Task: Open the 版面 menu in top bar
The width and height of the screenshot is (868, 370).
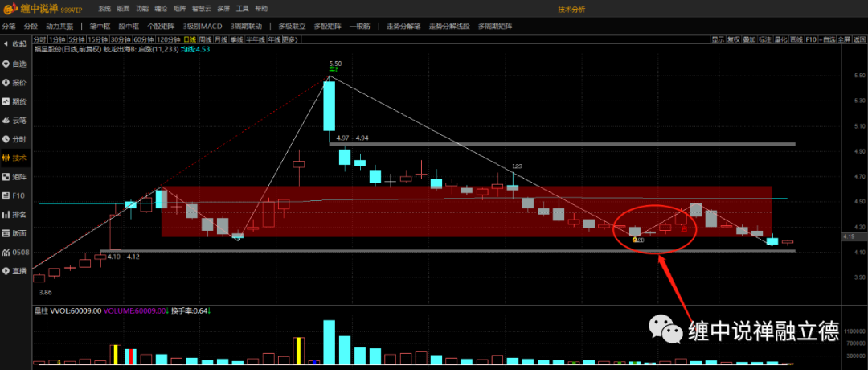Action: [x=123, y=9]
